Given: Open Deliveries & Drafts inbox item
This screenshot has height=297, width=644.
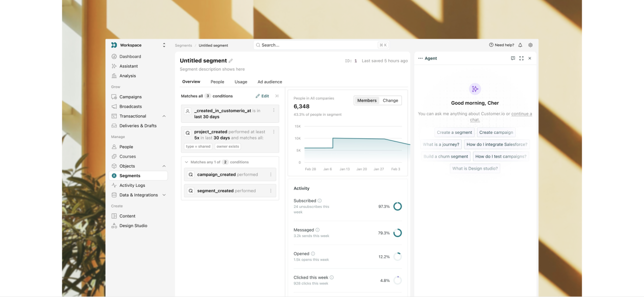Looking at the screenshot, I should tap(138, 126).
